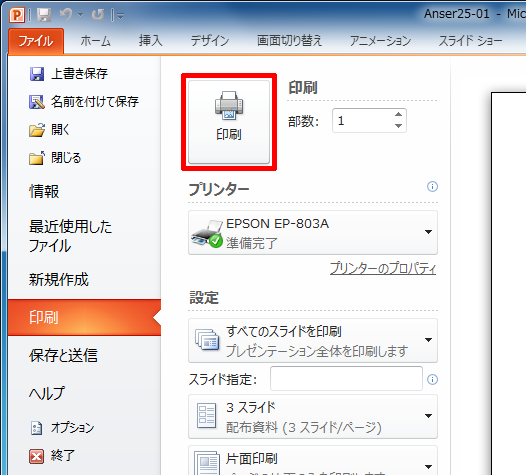The height and width of the screenshot is (475, 526).
Task: Click the save icon in quick access toolbar
Action: 44,15
